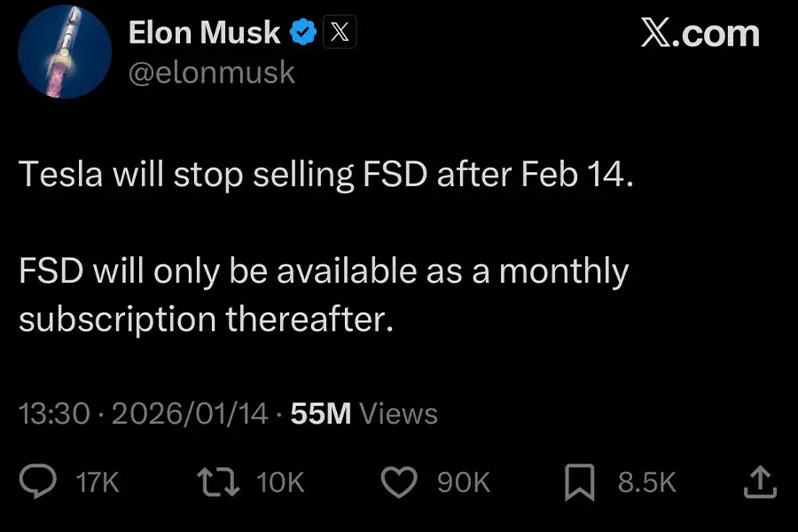798x532 pixels.
Task: Click the 17K replies count
Action: [x=98, y=482]
